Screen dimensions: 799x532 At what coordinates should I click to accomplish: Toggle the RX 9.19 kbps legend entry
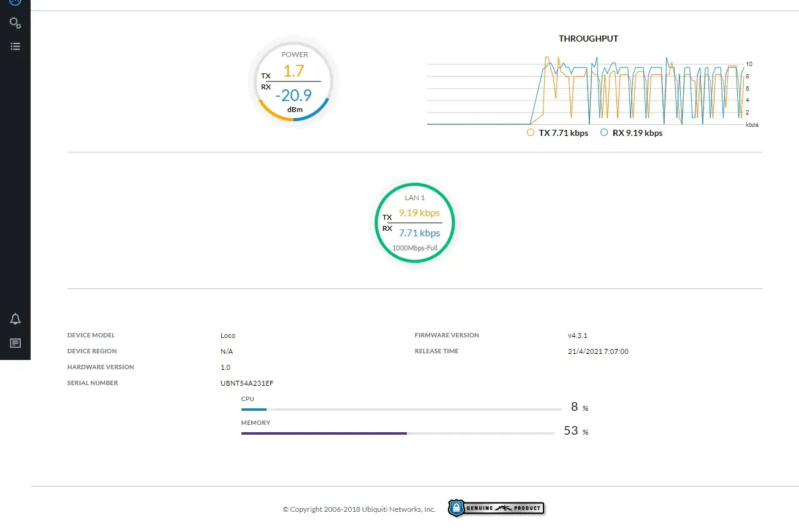[632, 133]
